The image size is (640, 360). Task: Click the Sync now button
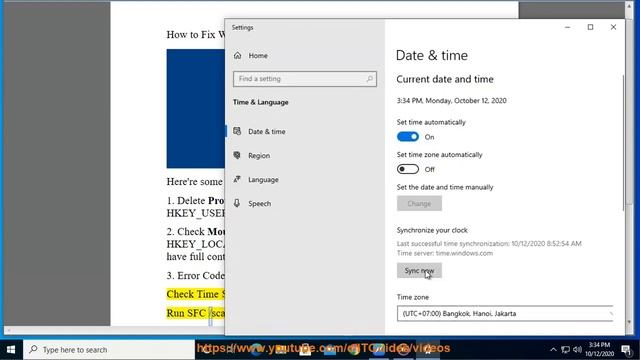(x=419, y=271)
